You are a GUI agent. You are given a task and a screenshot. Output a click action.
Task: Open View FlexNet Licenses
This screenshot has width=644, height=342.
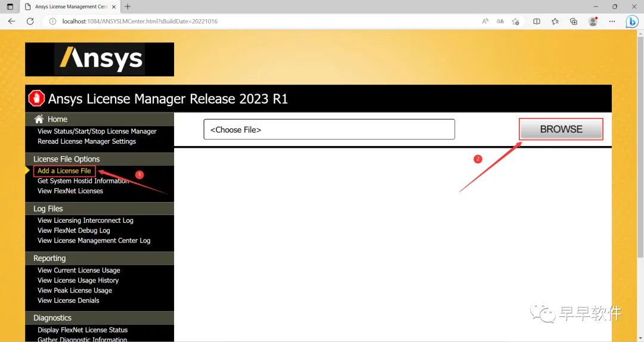pos(70,191)
